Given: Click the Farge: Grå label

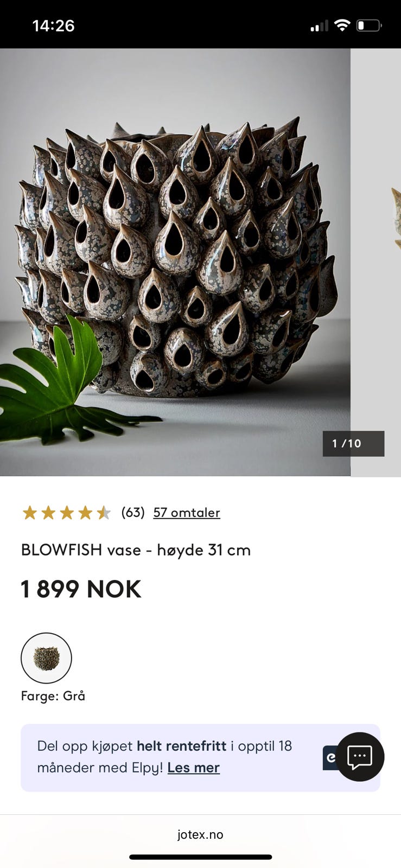Looking at the screenshot, I should pos(53,695).
